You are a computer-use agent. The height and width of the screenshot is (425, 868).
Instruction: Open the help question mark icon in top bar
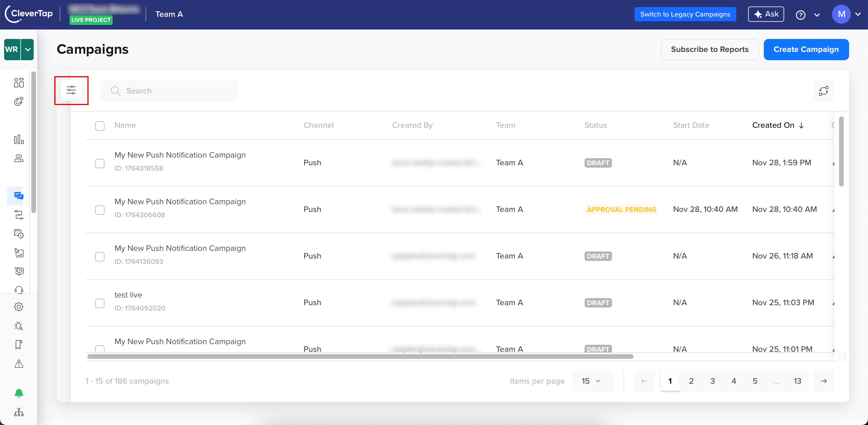(801, 15)
